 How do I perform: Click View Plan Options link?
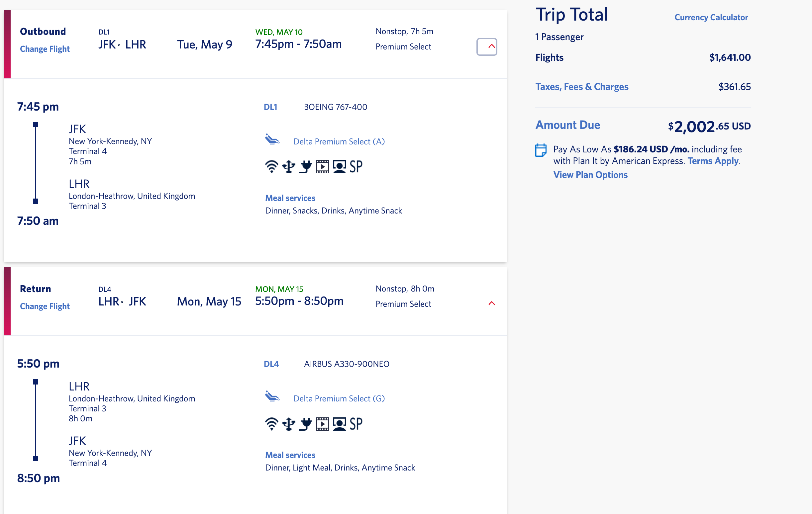click(x=590, y=175)
